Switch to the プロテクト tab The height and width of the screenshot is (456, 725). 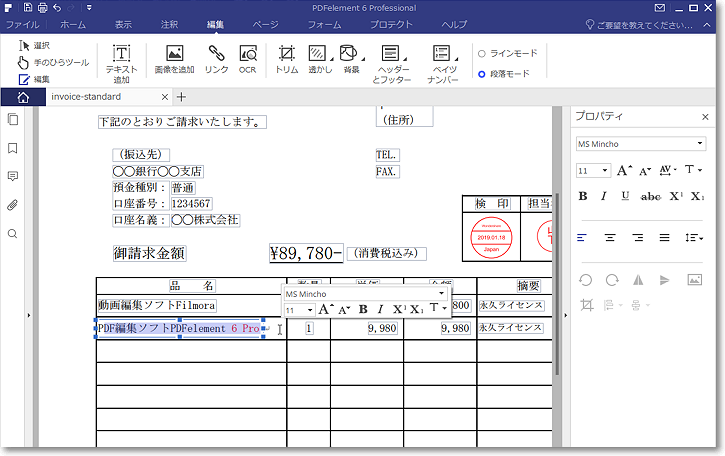click(x=391, y=25)
